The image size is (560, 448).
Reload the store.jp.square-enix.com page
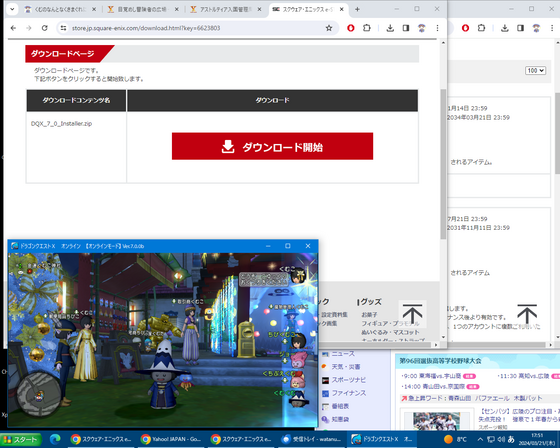45,28
